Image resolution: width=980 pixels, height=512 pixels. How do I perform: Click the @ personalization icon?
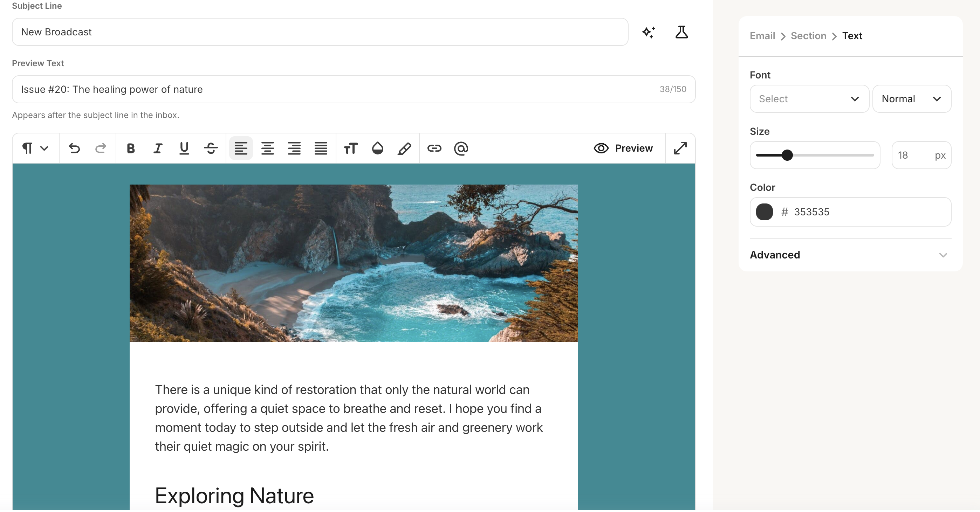461,148
